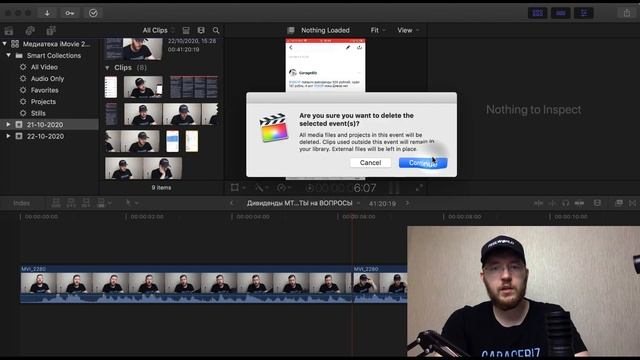This screenshot has width=640, height=360.
Task: Click the Cancel button
Action: click(370, 163)
